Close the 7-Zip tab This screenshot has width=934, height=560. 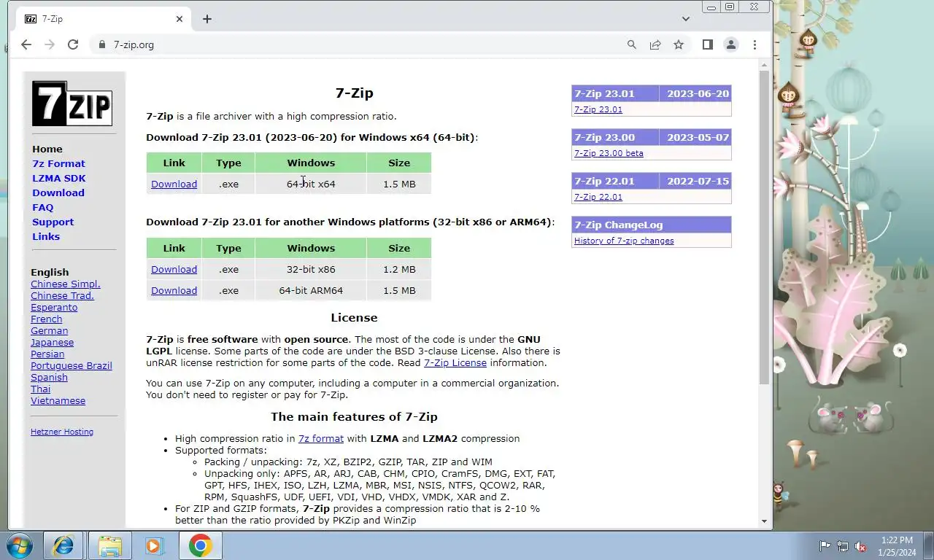[180, 19]
